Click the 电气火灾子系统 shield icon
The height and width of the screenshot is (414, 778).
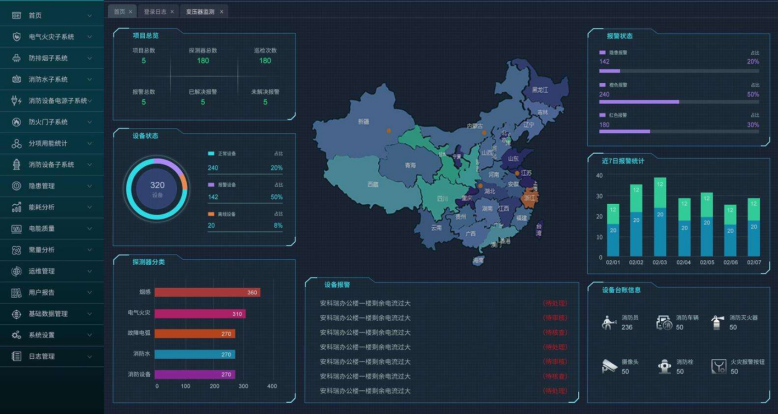(17, 37)
